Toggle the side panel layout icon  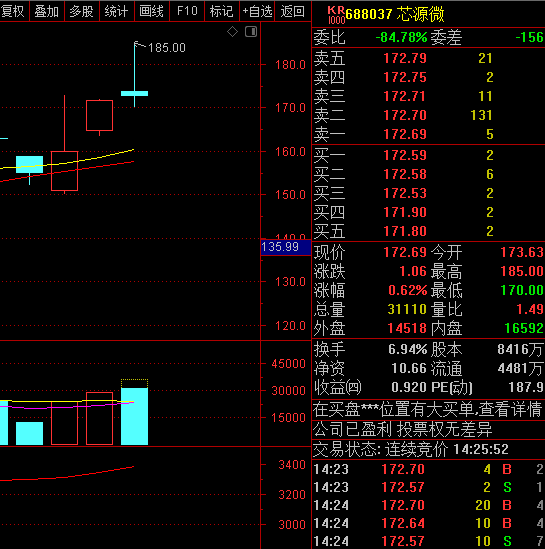[x=251, y=32]
